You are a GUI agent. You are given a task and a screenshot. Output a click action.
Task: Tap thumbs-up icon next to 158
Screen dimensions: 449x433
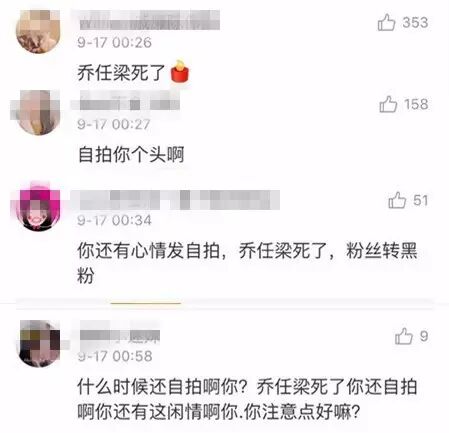pos(388,104)
